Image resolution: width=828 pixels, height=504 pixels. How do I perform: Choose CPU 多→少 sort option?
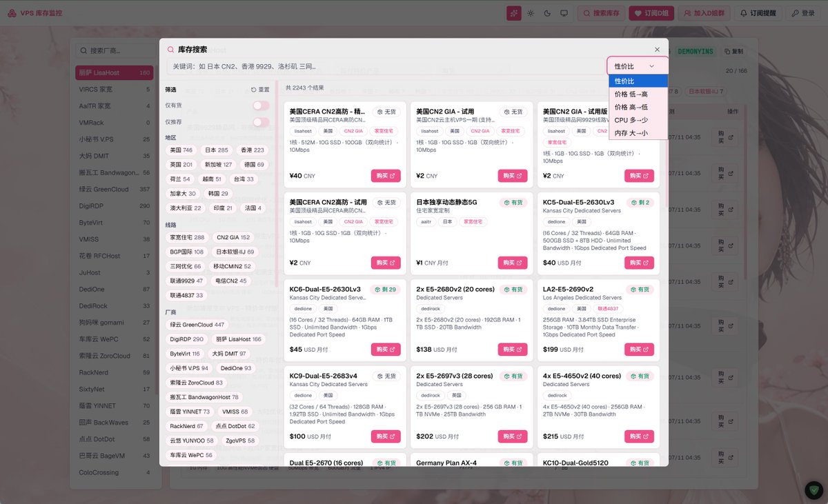click(638, 120)
